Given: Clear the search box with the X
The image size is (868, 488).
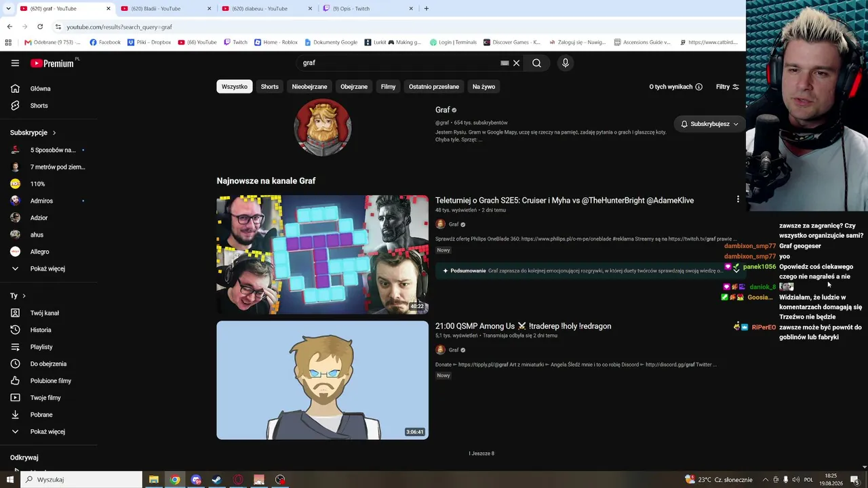Looking at the screenshot, I should [x=516, y=63].
